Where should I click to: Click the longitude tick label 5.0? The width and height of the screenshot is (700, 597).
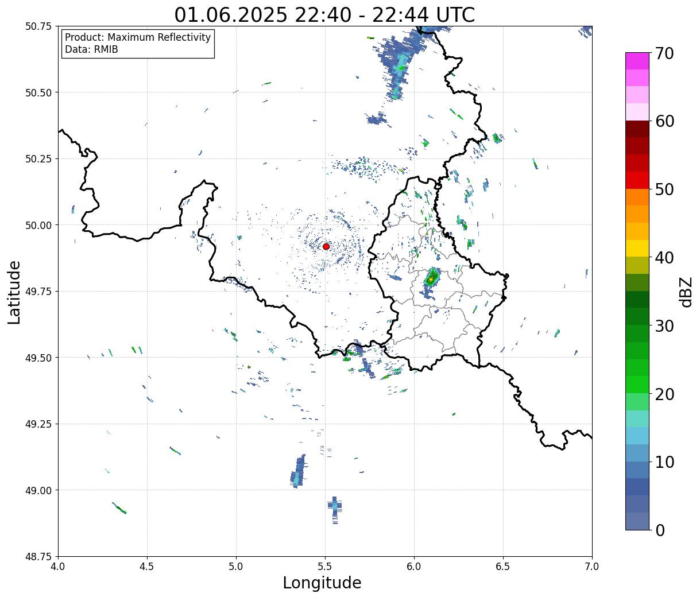[x=236, y=567]
